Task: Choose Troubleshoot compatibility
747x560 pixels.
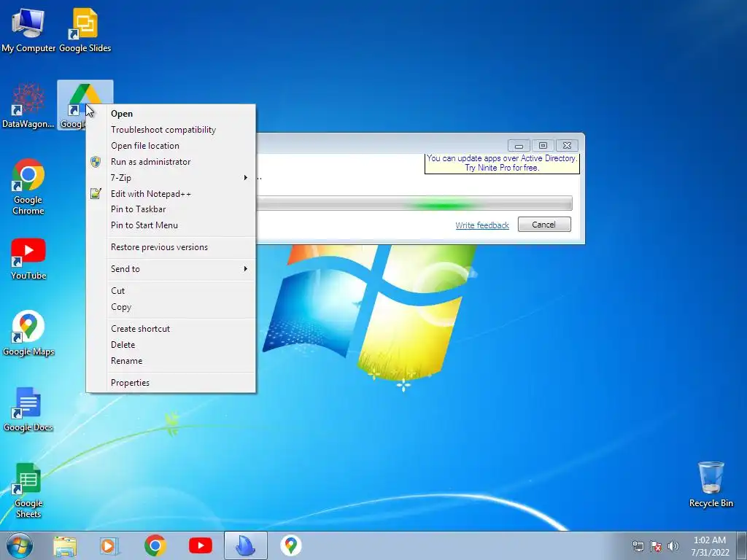Action: (171, 130)
